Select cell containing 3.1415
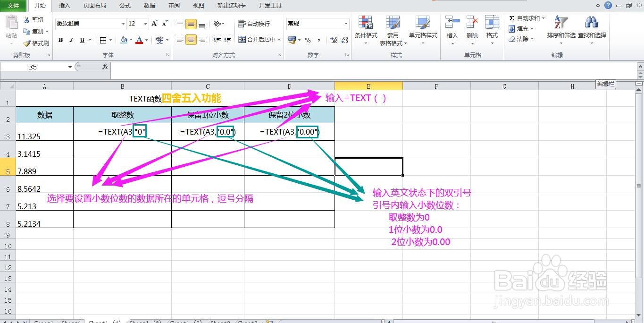 pos(44,149)
